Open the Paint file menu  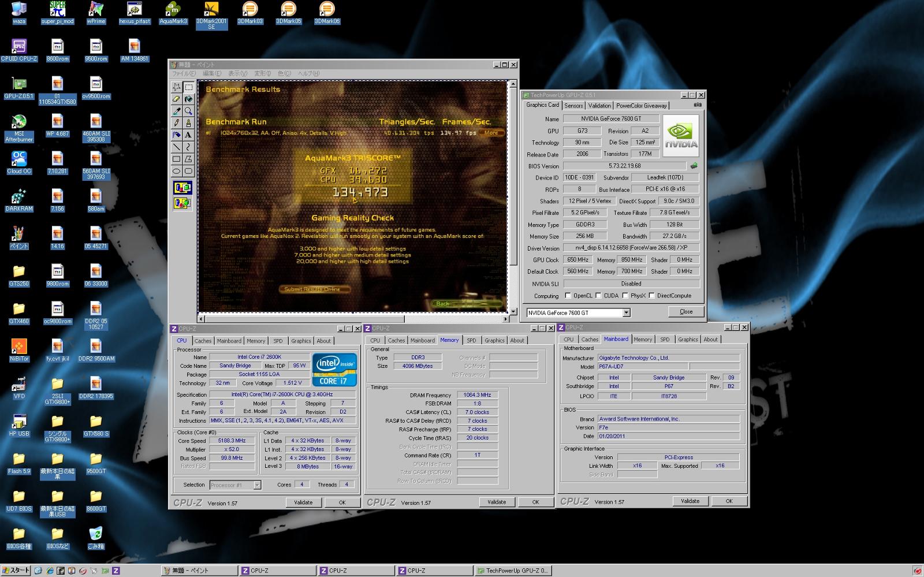tap(184, 73)
